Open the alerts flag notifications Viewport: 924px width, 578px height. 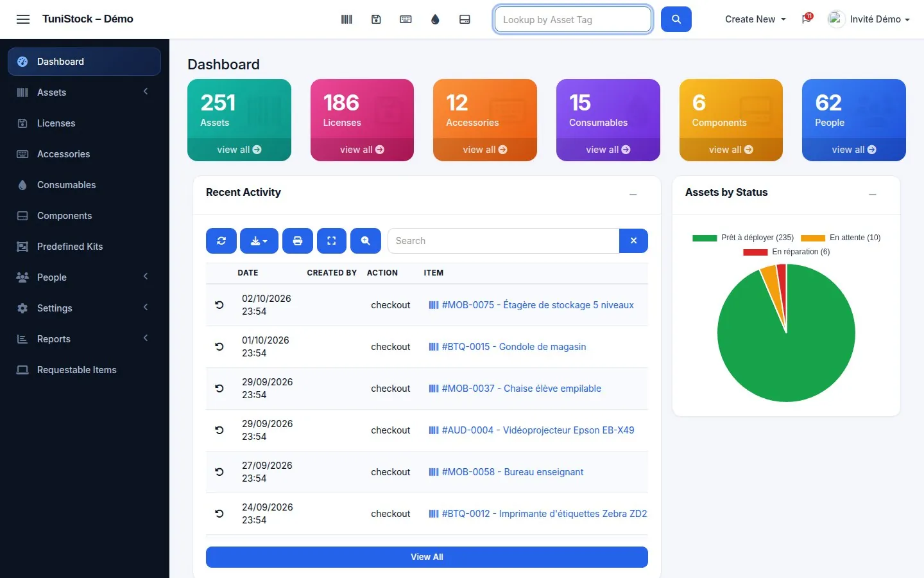807,19
